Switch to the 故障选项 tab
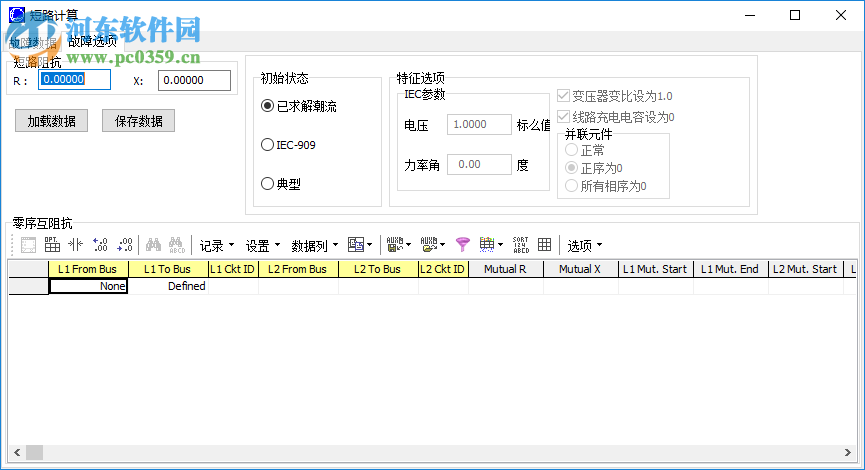The height and width of the screenshot is (470, 865). pos(93,41)
